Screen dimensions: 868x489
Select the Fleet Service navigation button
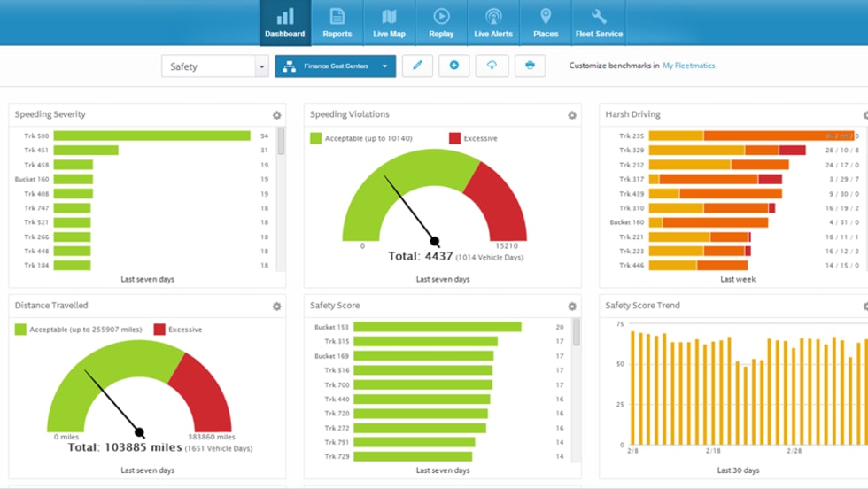point(599,23)
